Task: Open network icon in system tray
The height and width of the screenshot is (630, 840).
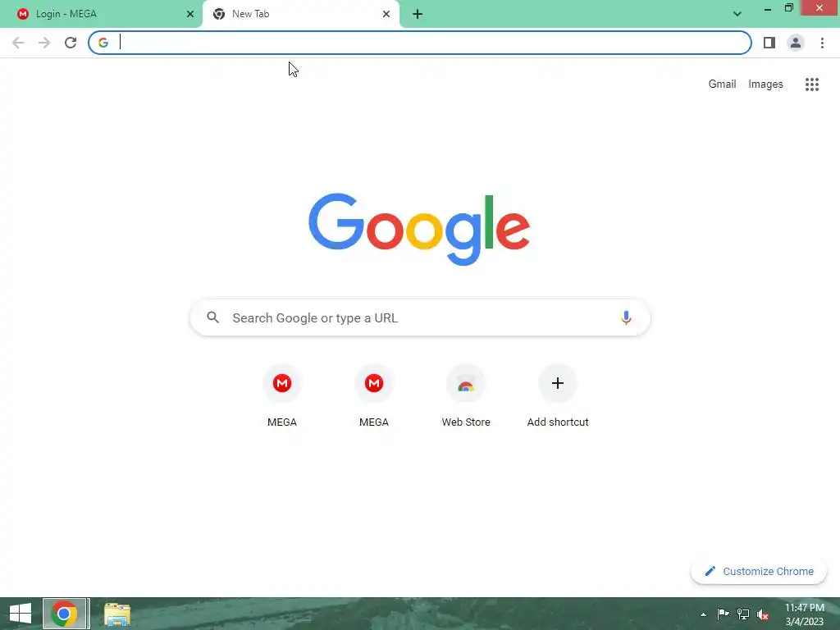Action: 743,614
